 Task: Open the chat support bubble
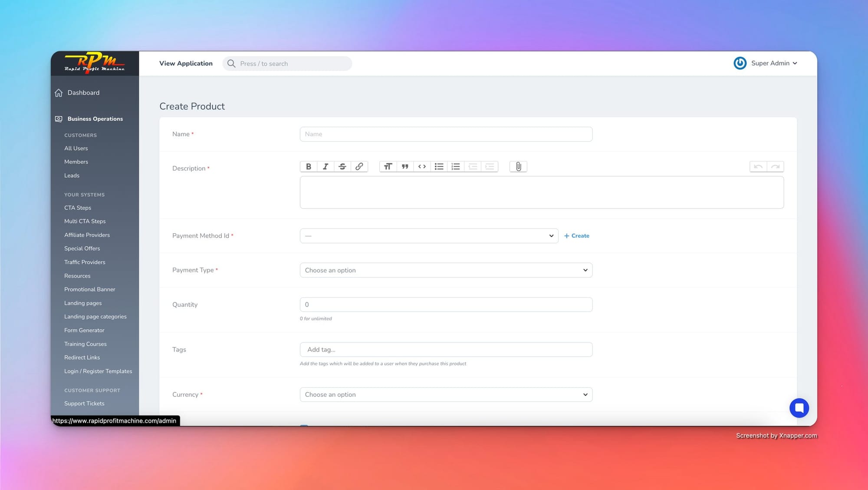point(799,408)
